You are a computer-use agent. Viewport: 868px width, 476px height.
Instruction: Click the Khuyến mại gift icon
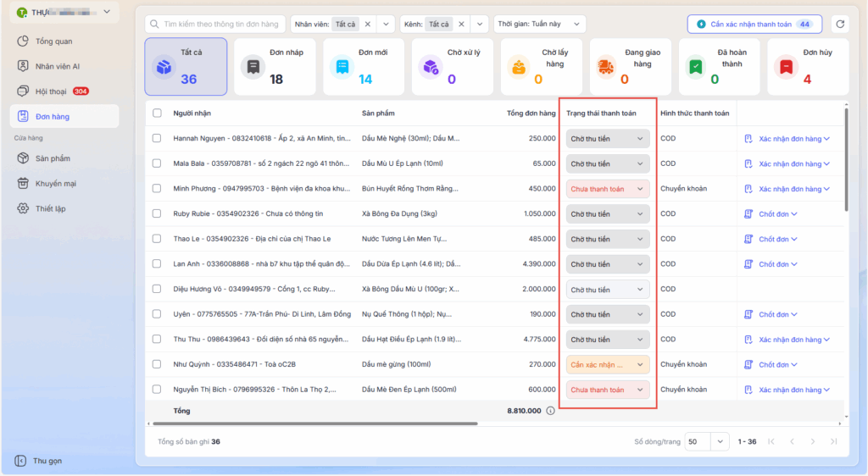click(x=23, y=183)
